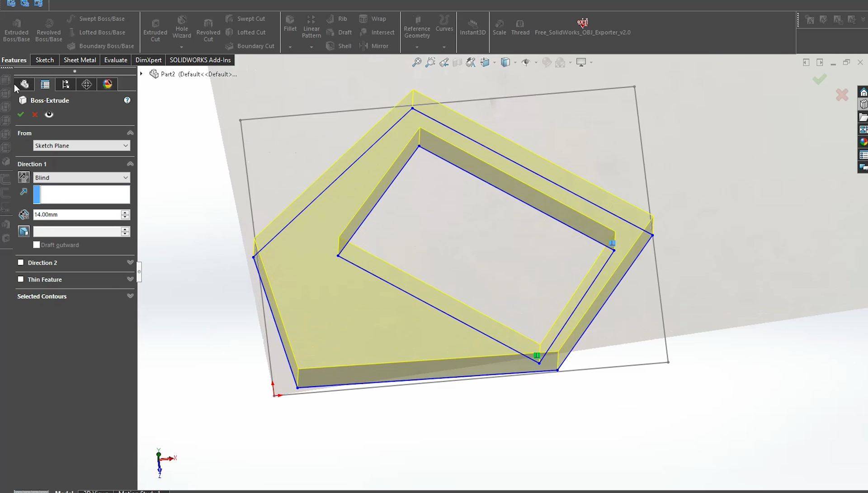Select the Wrap tool
Viewport: 868px width, 493px height.
tap(372, 19)
